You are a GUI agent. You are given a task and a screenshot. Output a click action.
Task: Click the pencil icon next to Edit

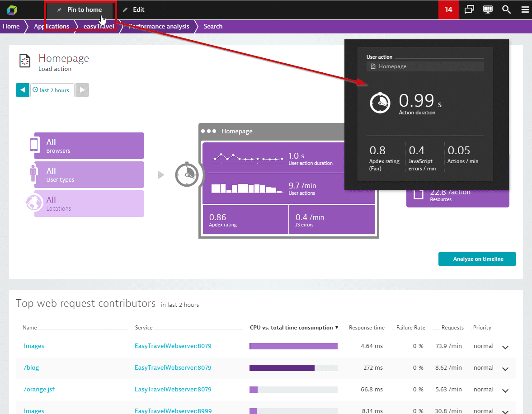125,10
